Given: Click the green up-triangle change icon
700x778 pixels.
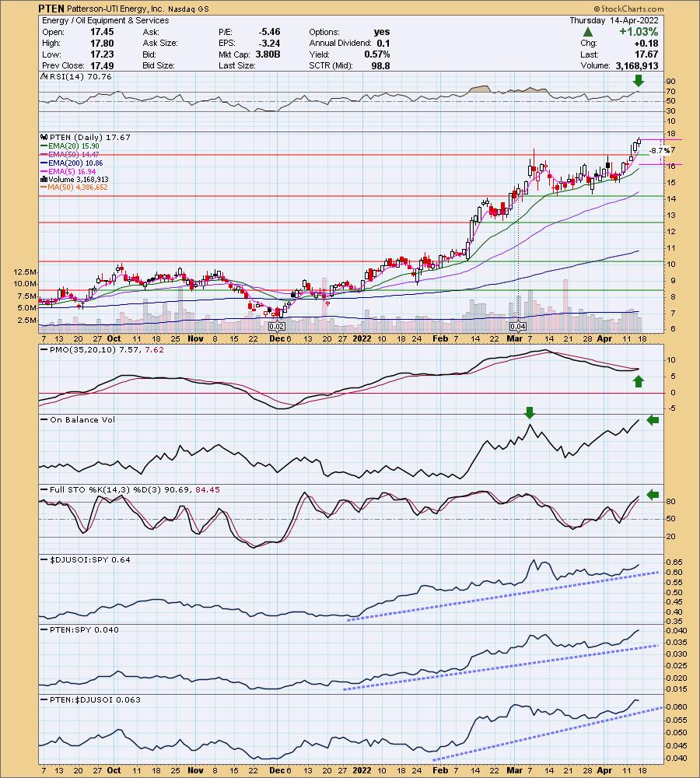Looking at the screenshot, I should [x=587, y=32].
